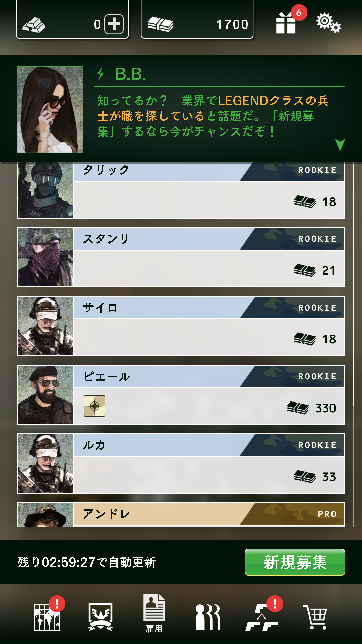Screen dimensions: 362x644
Task: Tap タリック's soldier portrait thumbnail
Action: (x=45, y=190)
